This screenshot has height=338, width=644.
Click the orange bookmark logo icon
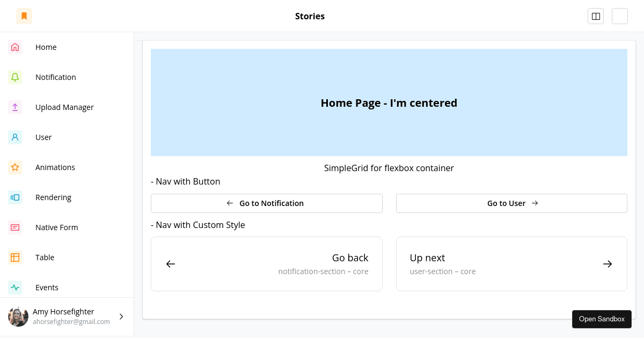coord(24,16)
